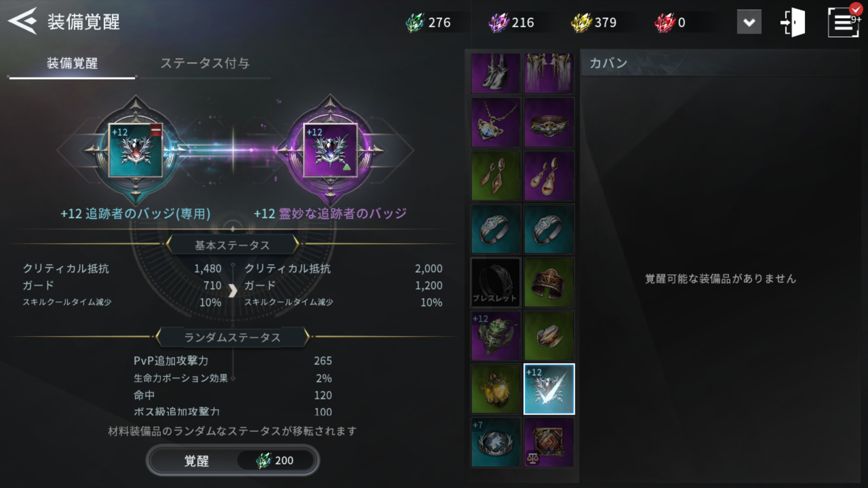Screen dimensions: 868x488
Task: Remove the material badge via red minus
Action: click(156, 131)
